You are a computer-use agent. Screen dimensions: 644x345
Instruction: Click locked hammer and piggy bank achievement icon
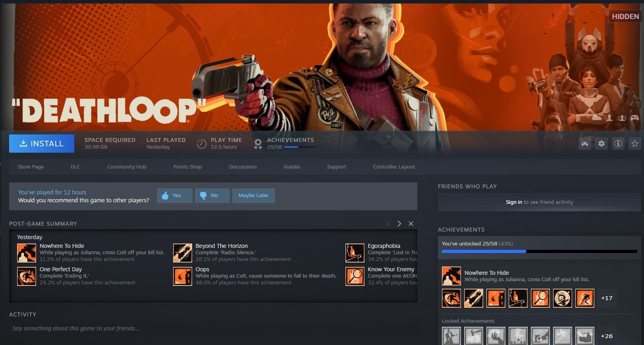tap(474, 336)
